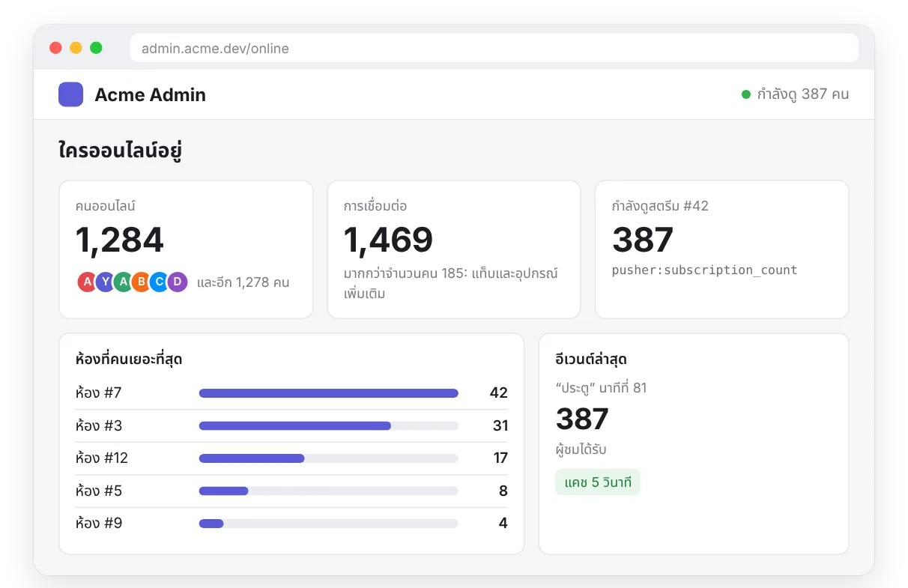Click the progress bar for ห้อง #9
Screen dimensions: 908x588
[329, 524]
